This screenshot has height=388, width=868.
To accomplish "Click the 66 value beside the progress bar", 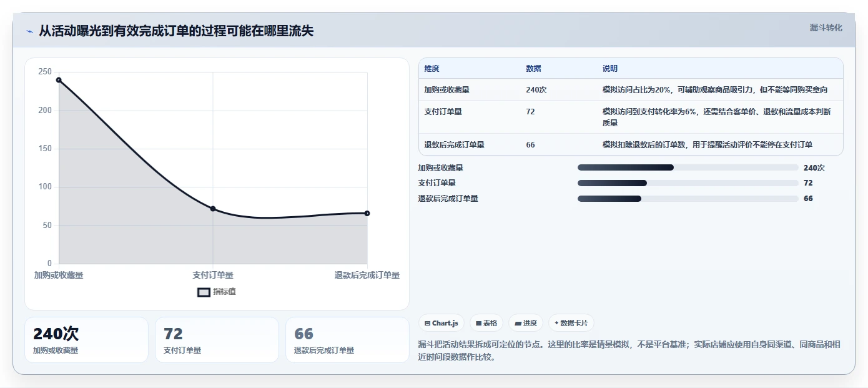I will (x=808, y=199).
